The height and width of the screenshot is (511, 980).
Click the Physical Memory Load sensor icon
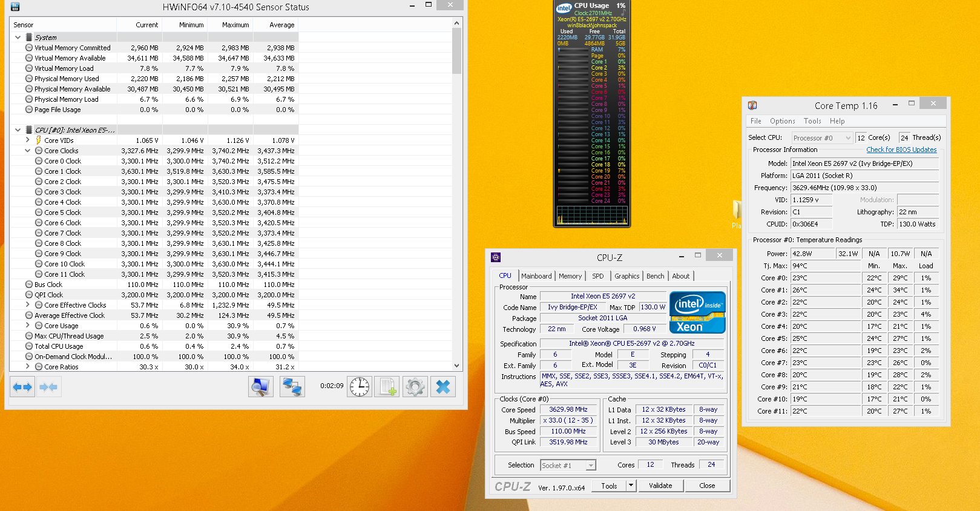[29, 99]
